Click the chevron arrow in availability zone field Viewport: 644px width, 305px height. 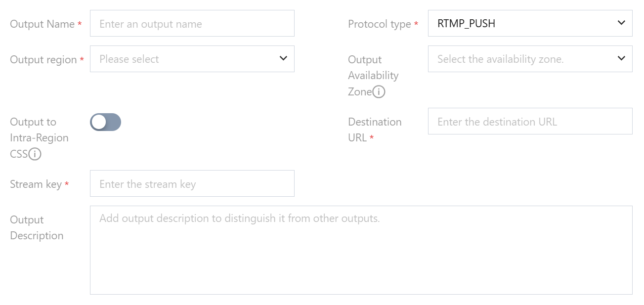tap(622, 59)
